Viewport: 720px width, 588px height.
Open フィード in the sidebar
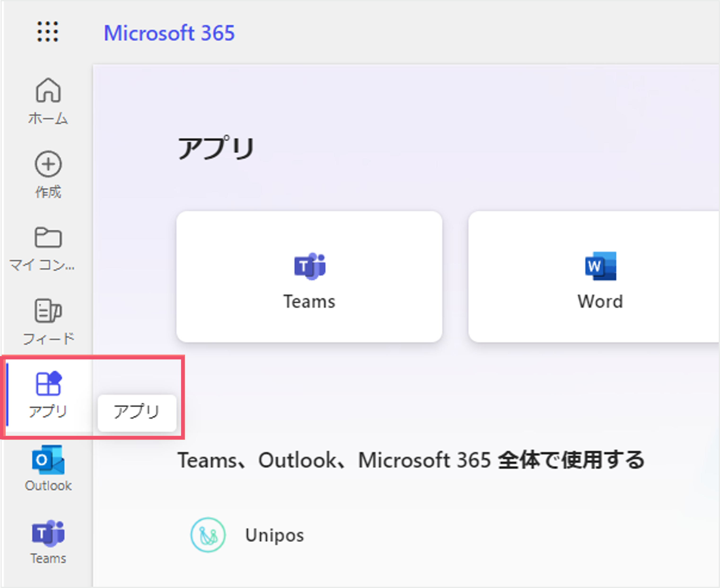point(48,321)
